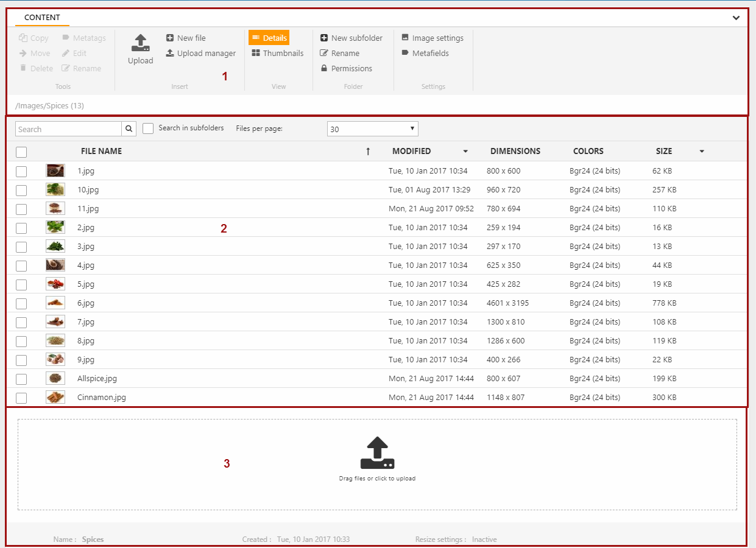This screenshot has width=756, height=548.
Task: Select the Details view button
Action: pos(269,38)
